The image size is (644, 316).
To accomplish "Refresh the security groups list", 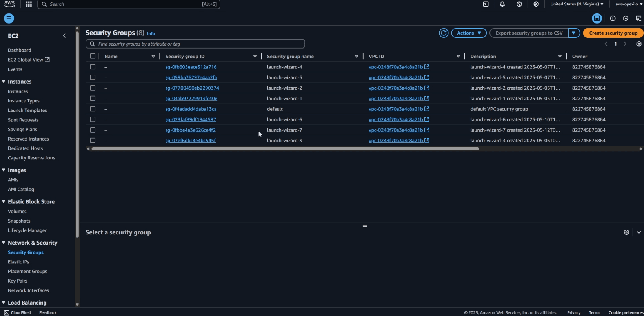I will point(444,33).
